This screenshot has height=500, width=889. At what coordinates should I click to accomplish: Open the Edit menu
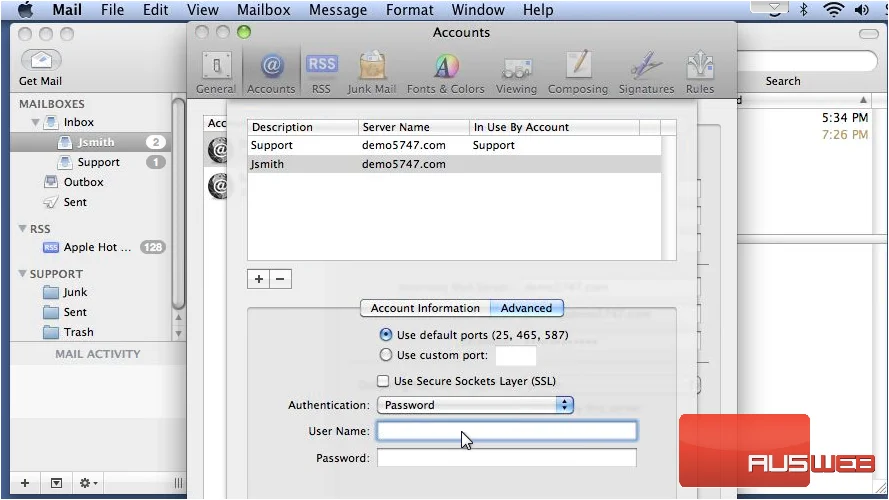155,10
